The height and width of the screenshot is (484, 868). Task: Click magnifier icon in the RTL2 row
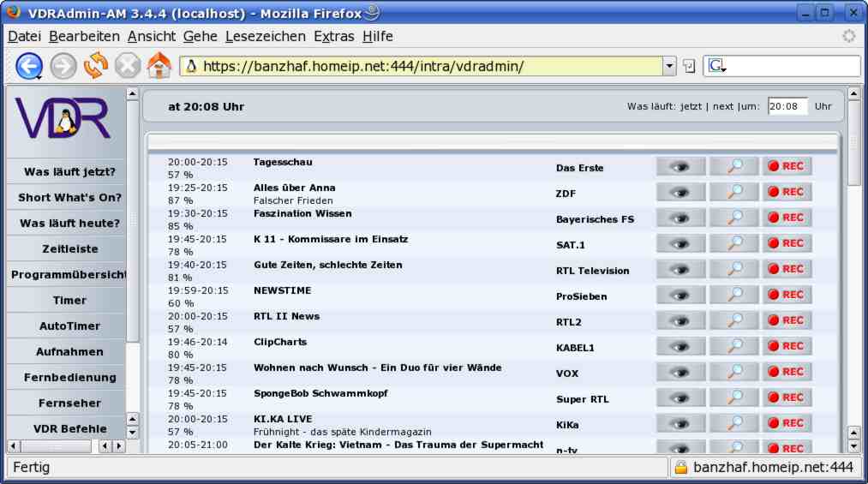click(x=734, y=321)
